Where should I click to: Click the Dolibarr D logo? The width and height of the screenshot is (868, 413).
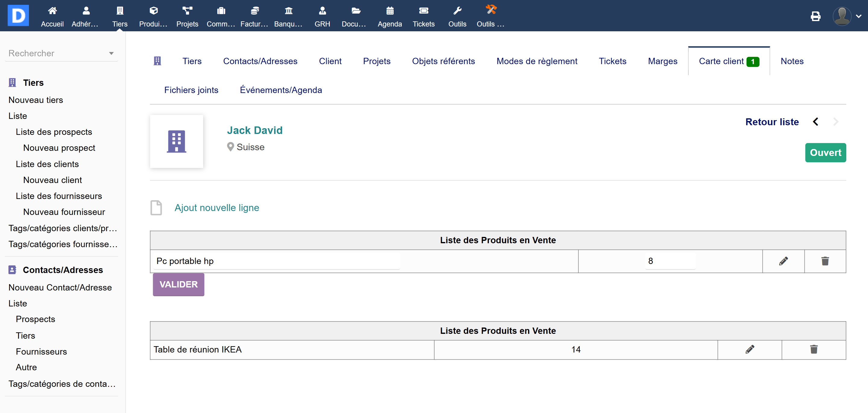point(18,15)
